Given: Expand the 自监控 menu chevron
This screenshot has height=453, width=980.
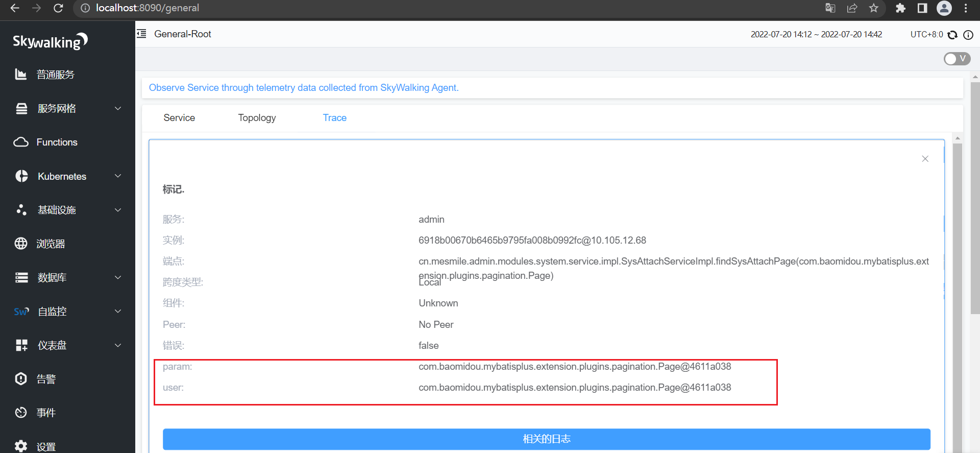Looking at the screenshot, I should click(x=118, y=311).
